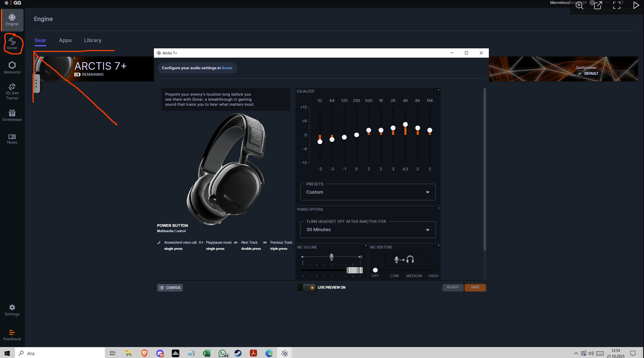644x358 pixels.
Task: Click the taskbar volume speaker icon
Action: point(591,353)
